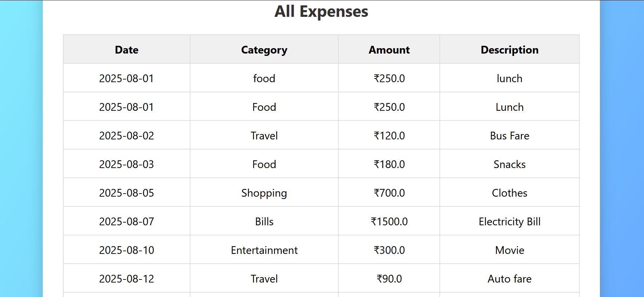The width and height of the screenshot is (644, 297).
Task: Select the Entertainment category cell
Action: point(264,250)
